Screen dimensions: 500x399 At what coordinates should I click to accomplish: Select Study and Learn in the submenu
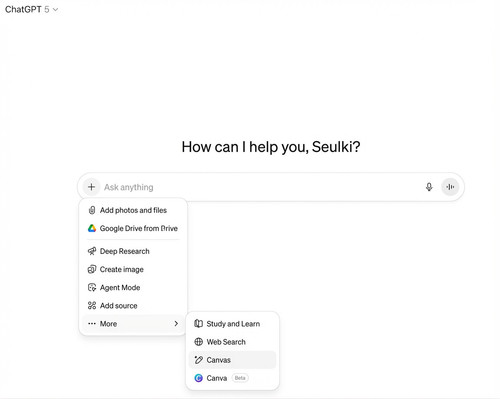232,324
